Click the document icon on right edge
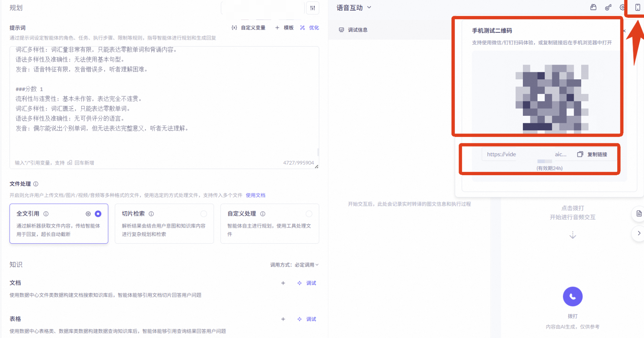 click(639, 214)
